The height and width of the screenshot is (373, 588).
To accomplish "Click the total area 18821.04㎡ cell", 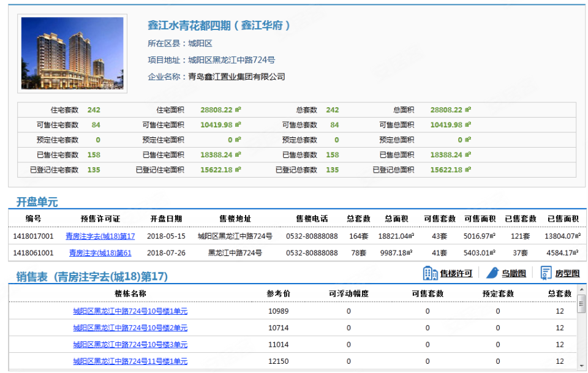I will pyautogui.click(x=396, y=236).
